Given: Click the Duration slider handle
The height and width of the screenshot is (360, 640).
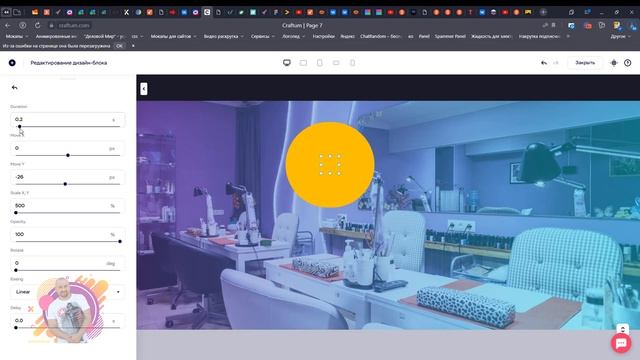Looking at the screenshot, I should click(20, 127).
